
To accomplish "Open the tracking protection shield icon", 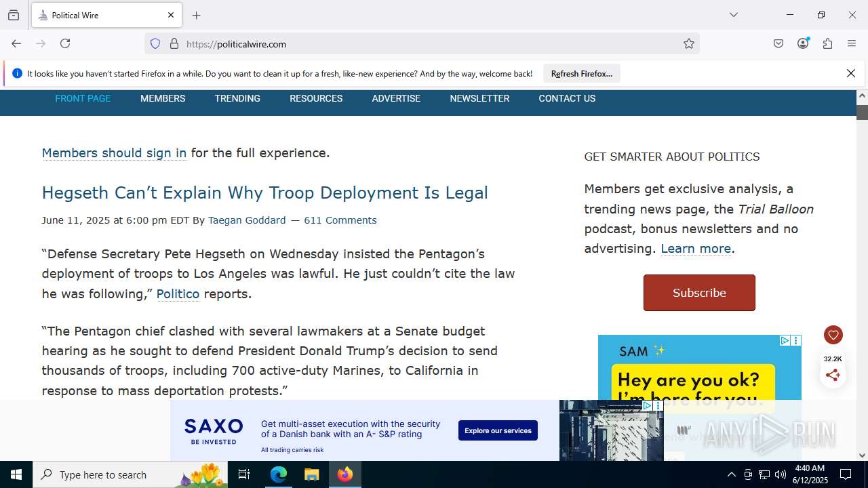I will point(155,43).
